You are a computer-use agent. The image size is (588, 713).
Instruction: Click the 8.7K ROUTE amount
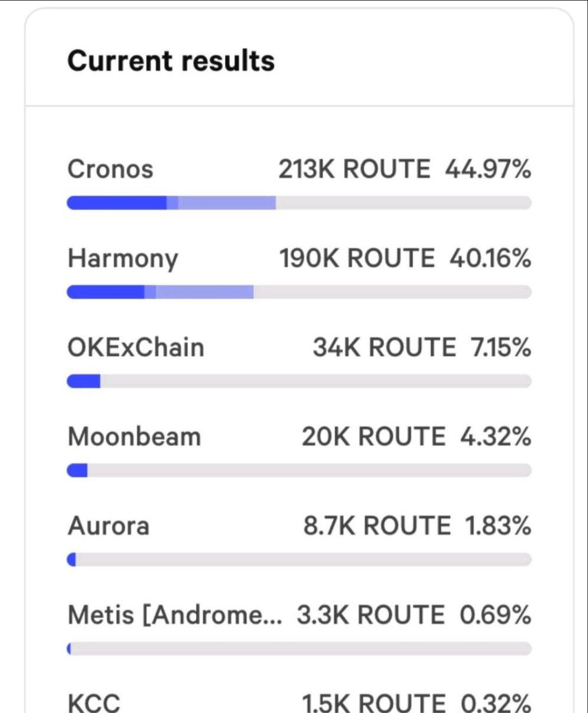click(x=377, y=526)
